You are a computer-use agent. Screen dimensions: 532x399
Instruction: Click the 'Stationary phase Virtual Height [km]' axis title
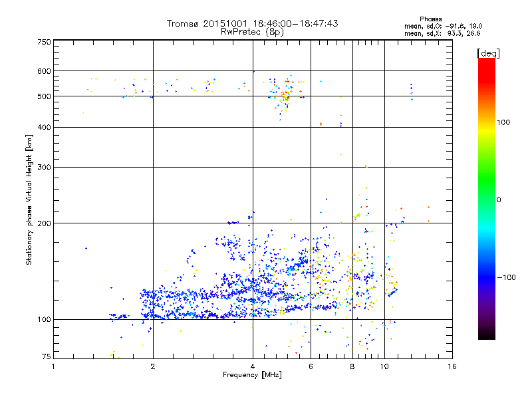[29, 200]
